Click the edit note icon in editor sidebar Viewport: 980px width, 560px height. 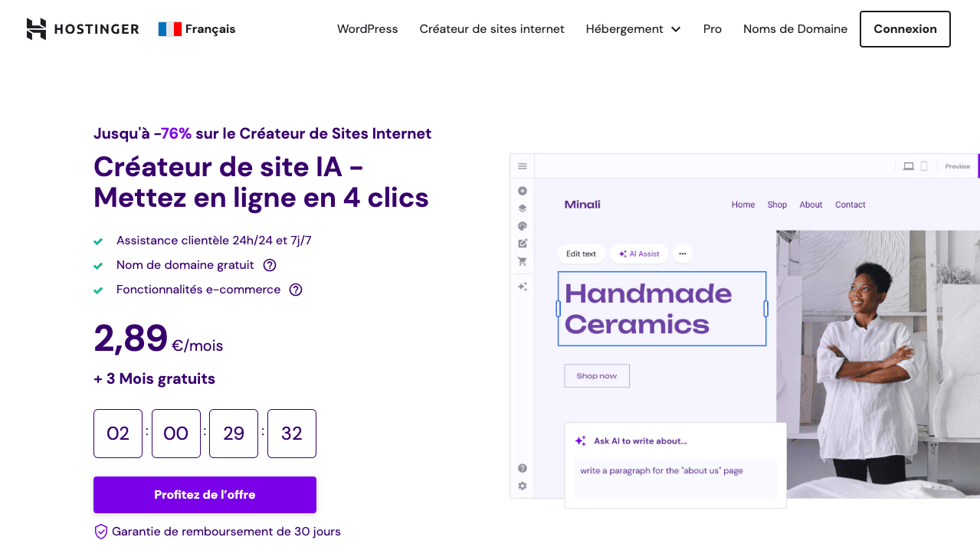tap(523, 244)
